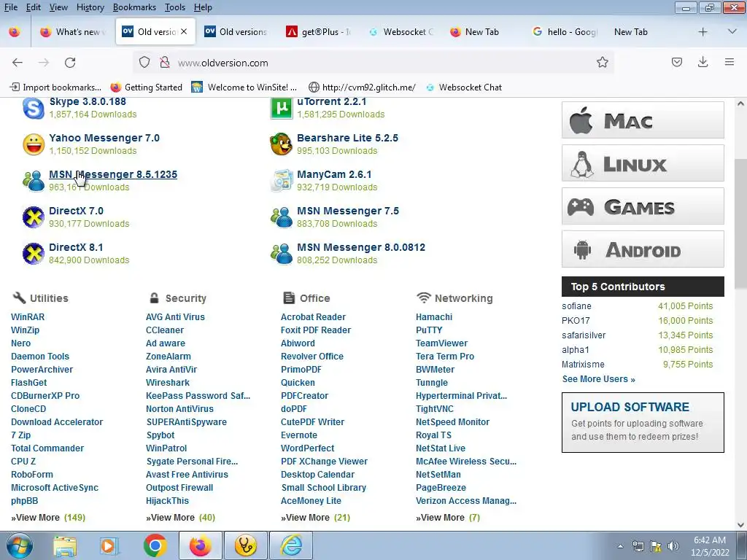Click the MSN Messenger 8.0.0812 icon
Viewport: 747px width, 560px height.
tap(281, 254)
